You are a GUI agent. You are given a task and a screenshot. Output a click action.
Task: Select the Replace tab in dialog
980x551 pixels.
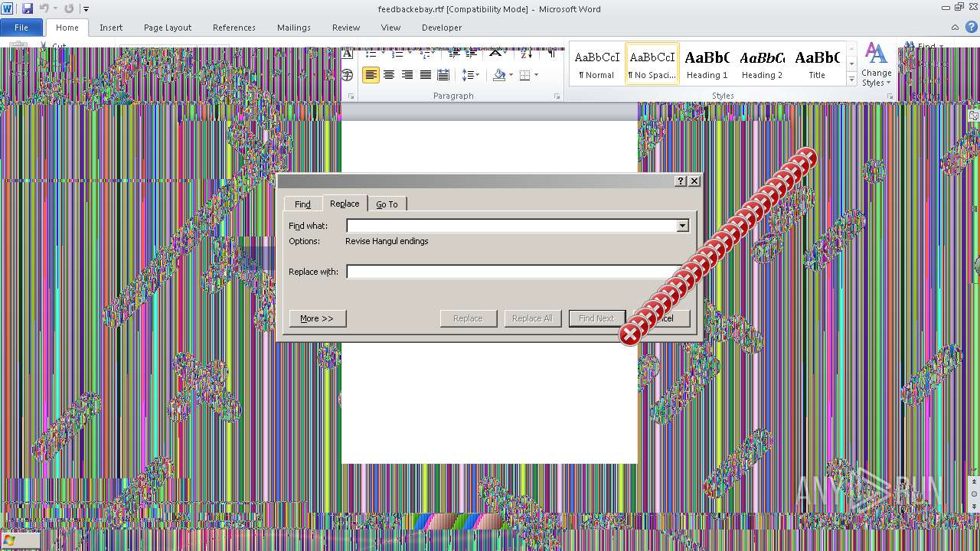[345, 204]
